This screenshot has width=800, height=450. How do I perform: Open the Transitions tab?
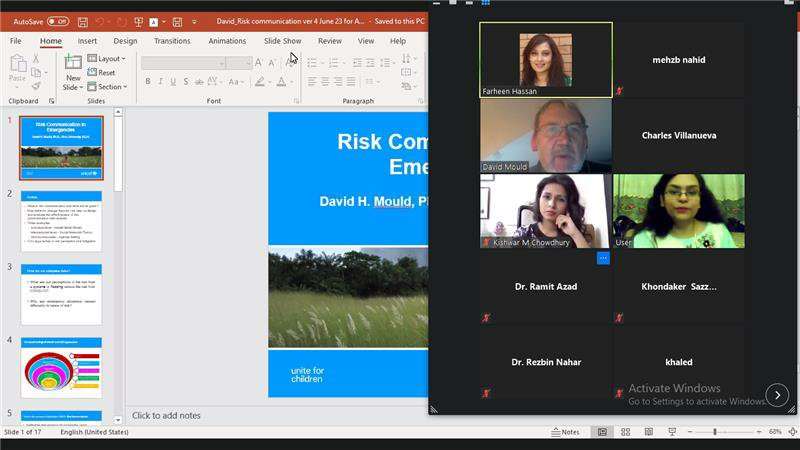[x=172, y=41]
